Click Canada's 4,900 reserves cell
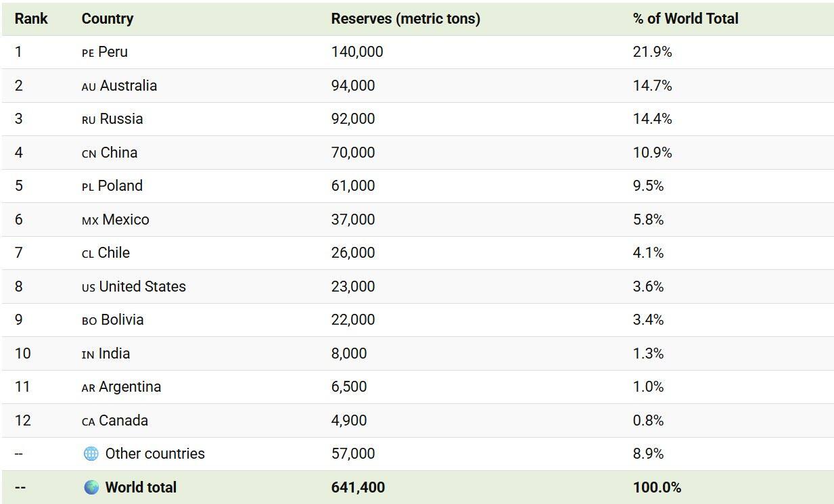 click(x=348, y=420)
